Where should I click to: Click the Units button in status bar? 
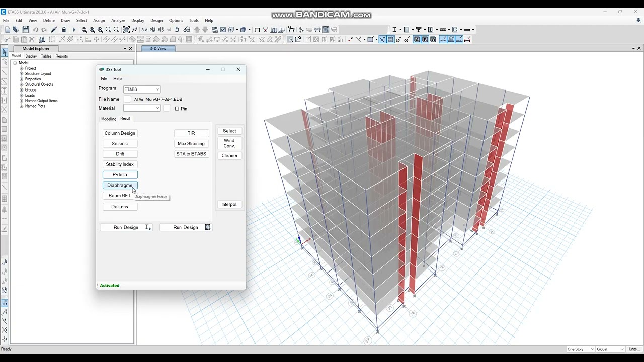(633, 349)
